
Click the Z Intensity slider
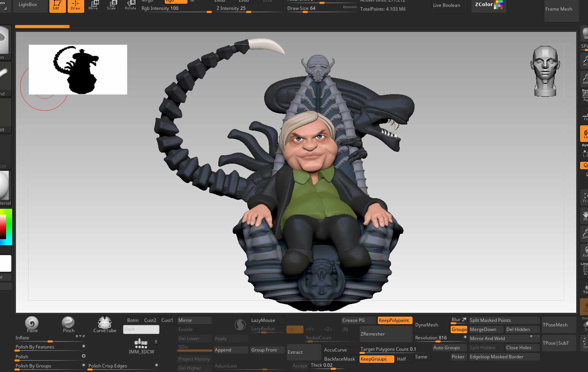[249, 8]
